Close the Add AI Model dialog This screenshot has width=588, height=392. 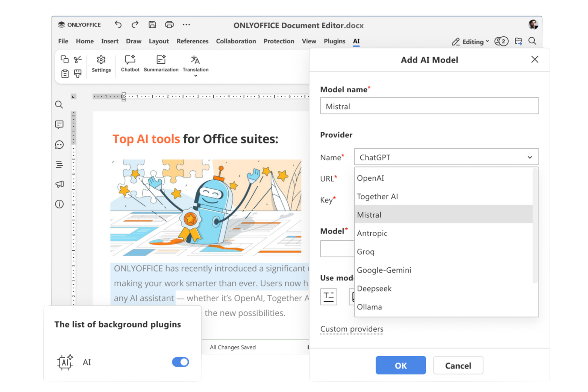tap(535, 60)
